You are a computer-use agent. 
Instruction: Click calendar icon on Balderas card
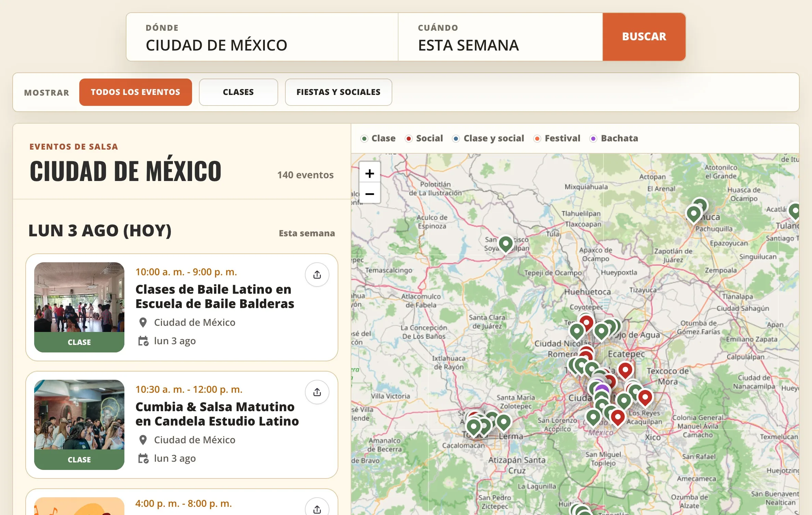[143, 341]
